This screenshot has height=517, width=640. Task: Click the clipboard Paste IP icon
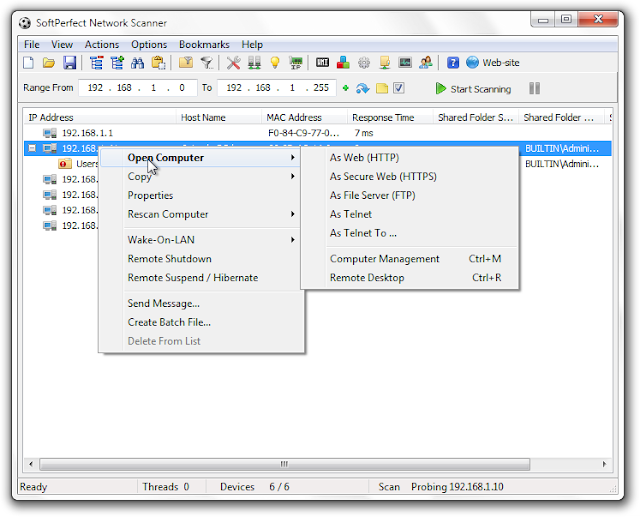point(158,63)
